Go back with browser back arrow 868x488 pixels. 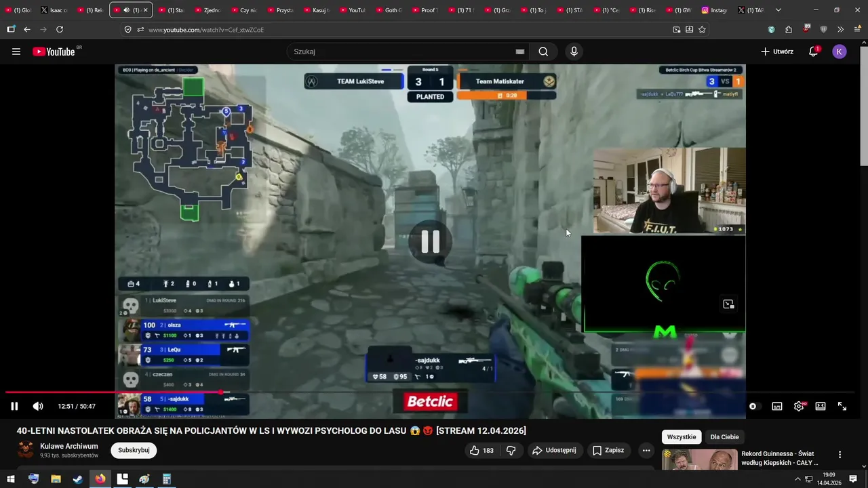tap(27, 30)
